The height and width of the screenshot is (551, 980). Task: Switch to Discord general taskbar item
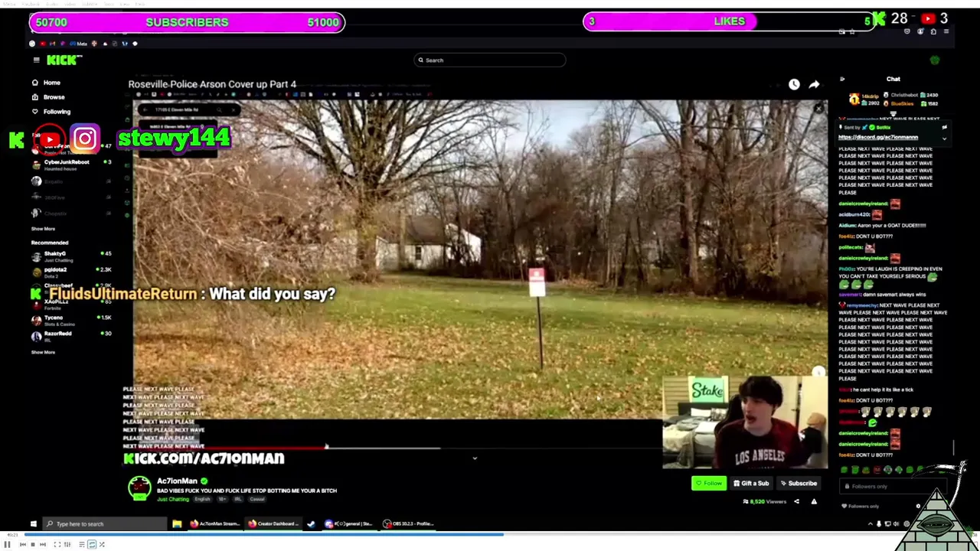[348, 524]
